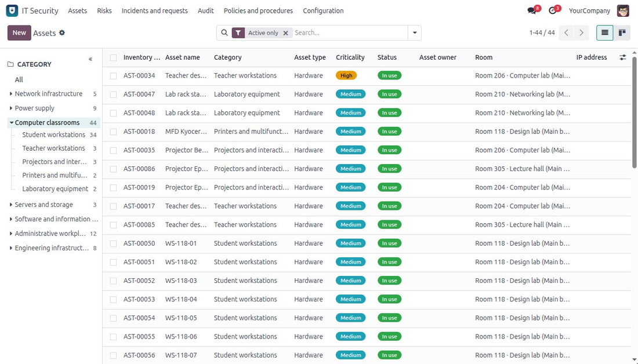Expand the Network infrastructure category
The width and height of the screenshot is (638, 364).
tap(10, 93)
